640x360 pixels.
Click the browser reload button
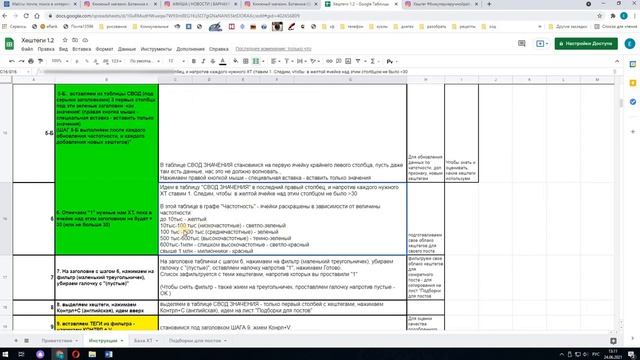coord(26,16)
